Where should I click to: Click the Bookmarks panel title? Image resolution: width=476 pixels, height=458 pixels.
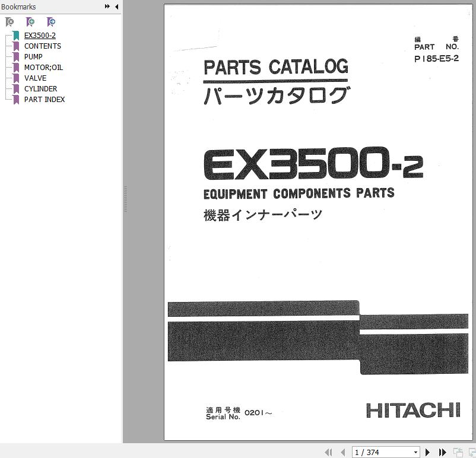point(18,7)
